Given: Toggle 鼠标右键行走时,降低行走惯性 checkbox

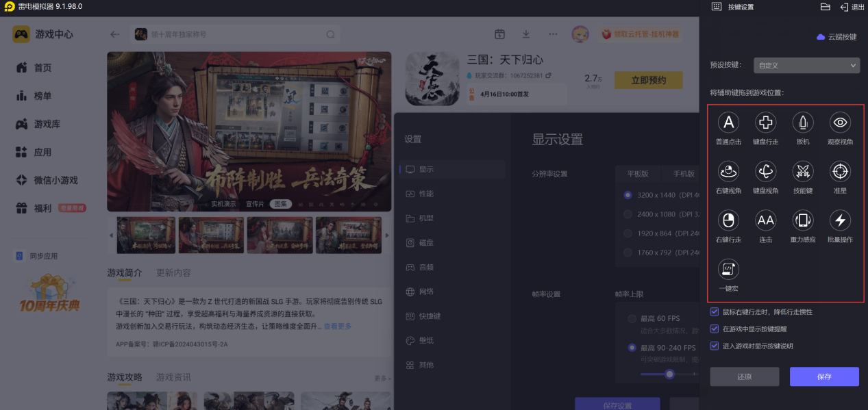Looking at the screenshot, I should (x=715, y=312).
